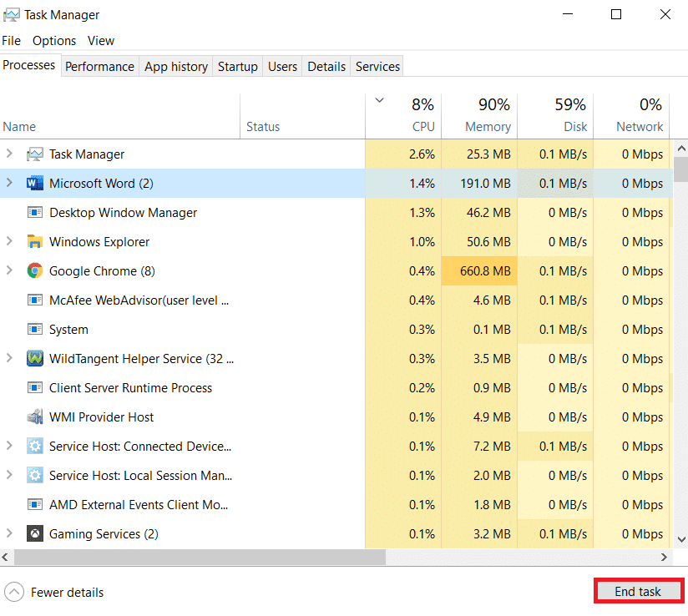Viewport: 688px width, 616px height.
Task: Click the Desktop Window Manager icon
Action: click(35, 213)
